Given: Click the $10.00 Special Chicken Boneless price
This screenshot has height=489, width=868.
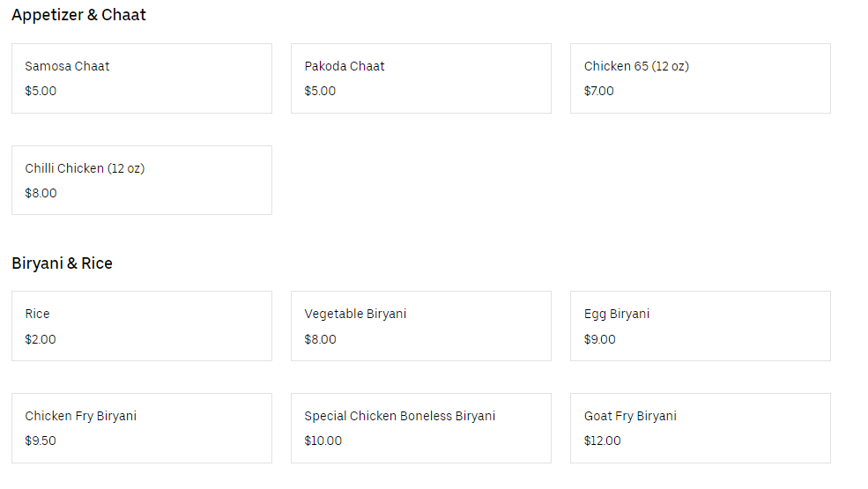Looking at the screenshot, I should tap(323, 441).
